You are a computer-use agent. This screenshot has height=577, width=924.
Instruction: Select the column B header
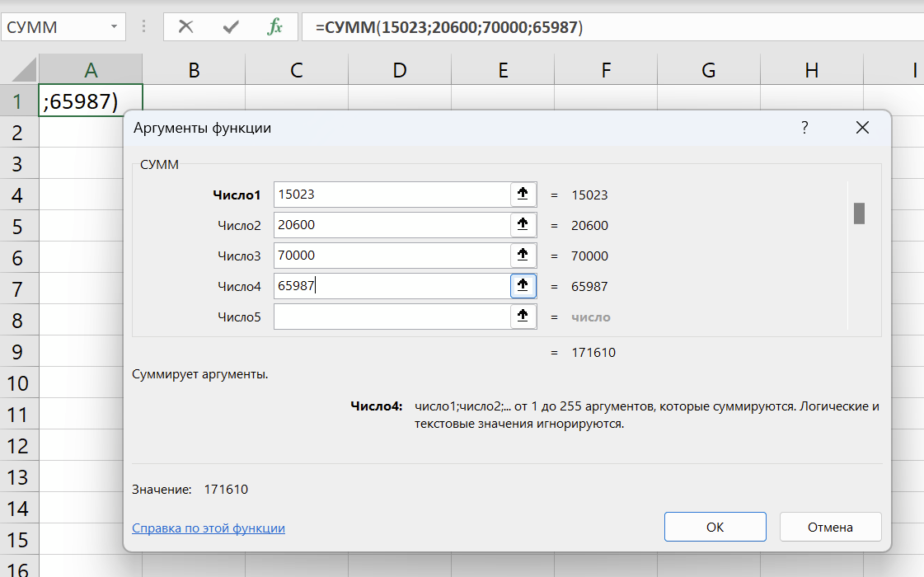pyautogui.click(x=194, y=71)
